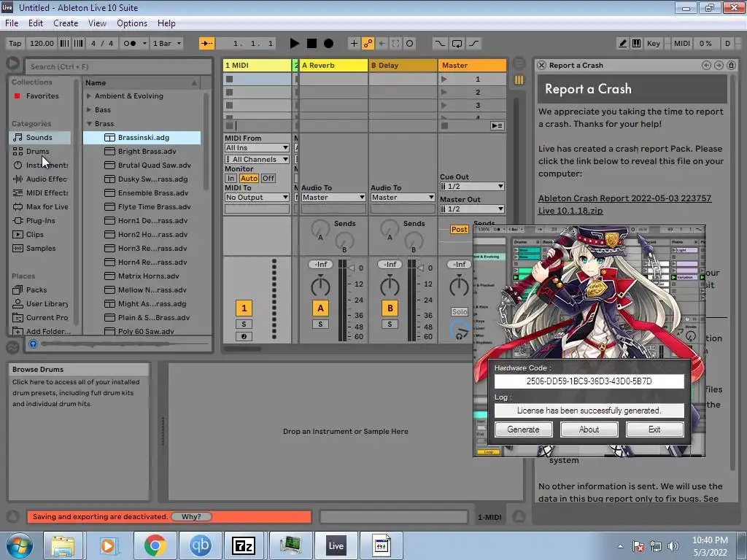Click the browser search field

(x=117, y=66)
